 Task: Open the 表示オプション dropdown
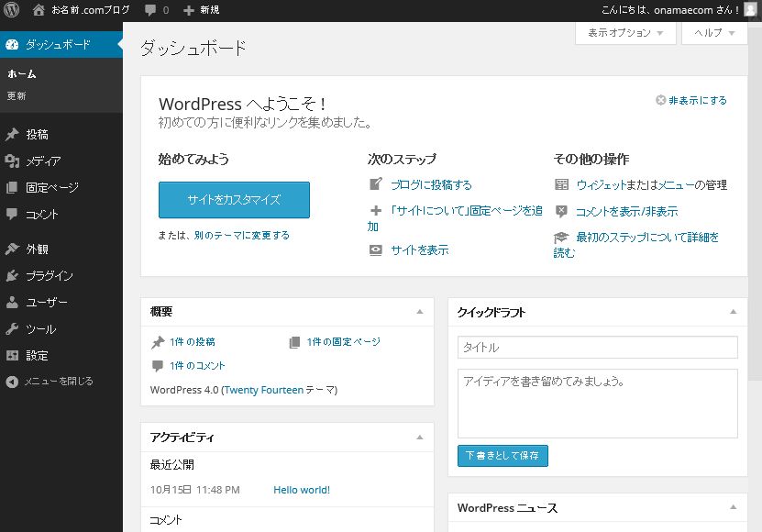tap(625, 33)
